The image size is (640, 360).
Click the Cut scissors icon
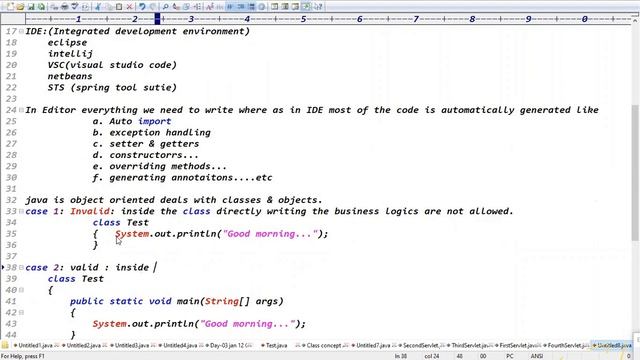pos(98,7)
